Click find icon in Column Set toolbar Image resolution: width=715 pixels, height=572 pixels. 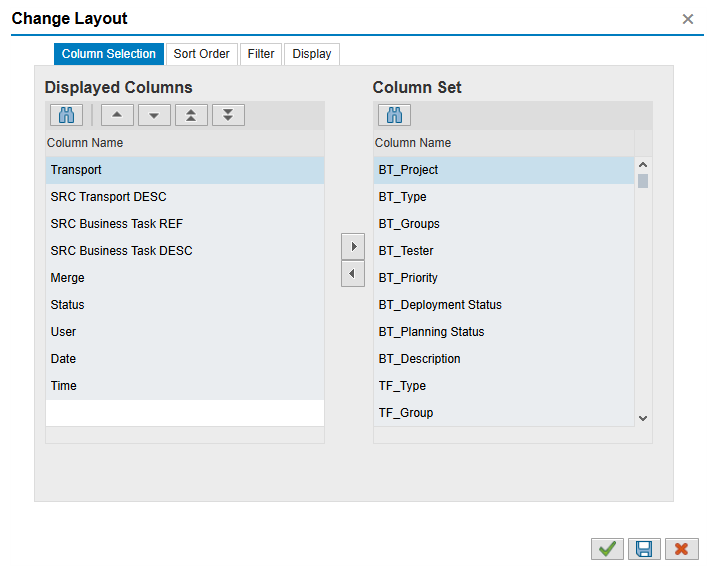pyautogui.click(x=393, y=115)
